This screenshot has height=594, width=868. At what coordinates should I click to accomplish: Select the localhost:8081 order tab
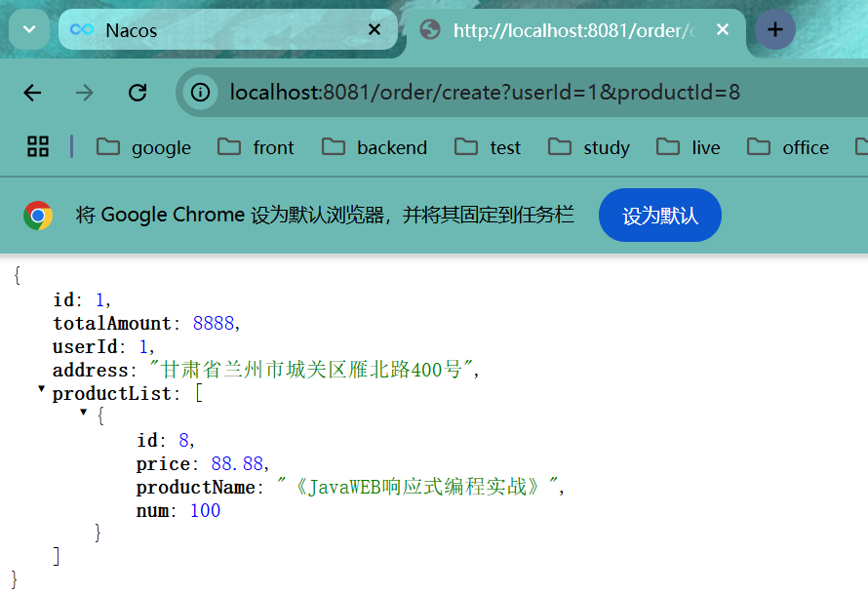click(x=566, y=30)
